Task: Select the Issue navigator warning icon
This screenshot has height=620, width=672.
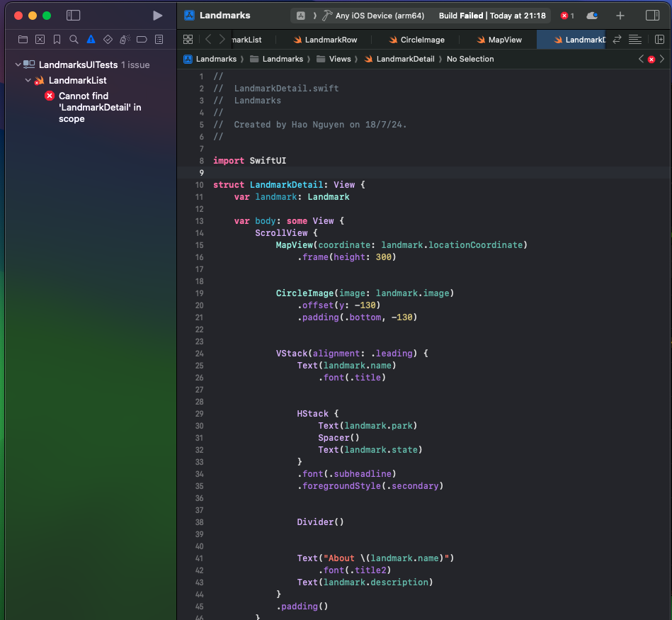Action: pyautogui.click(x=91, y=40)
